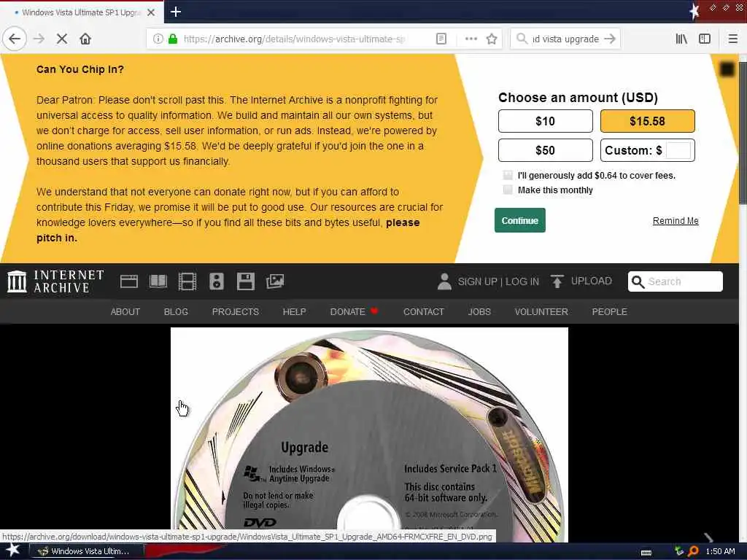Image resolution: width=747 pixels, height=560 pixels.
Task: Stop loading the page
Action: click(62, 39)
